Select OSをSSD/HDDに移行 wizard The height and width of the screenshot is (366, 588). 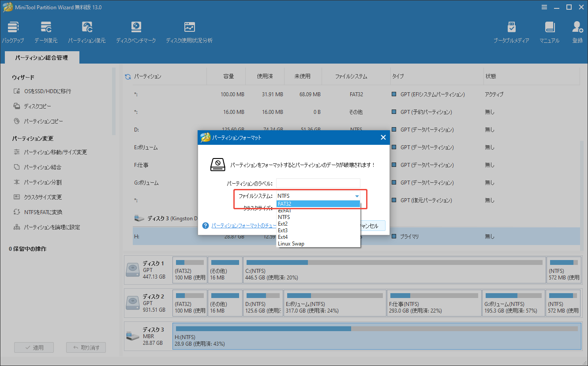point(42,91)
